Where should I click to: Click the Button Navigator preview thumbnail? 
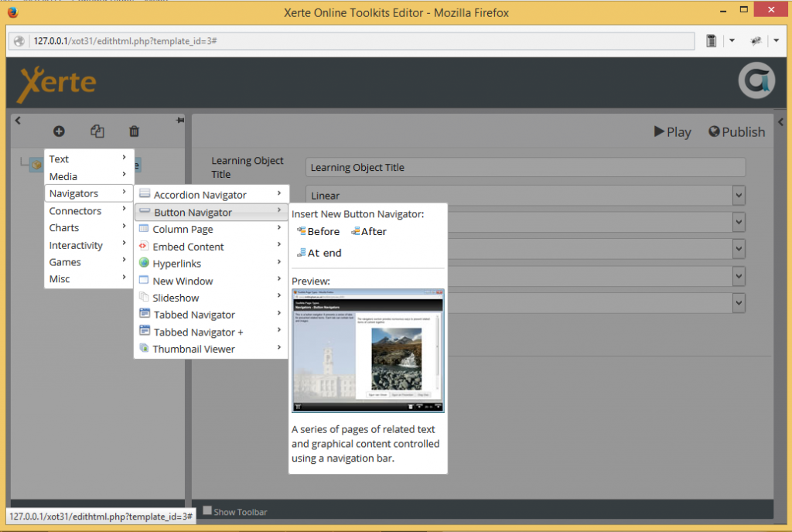coord(367,351)
